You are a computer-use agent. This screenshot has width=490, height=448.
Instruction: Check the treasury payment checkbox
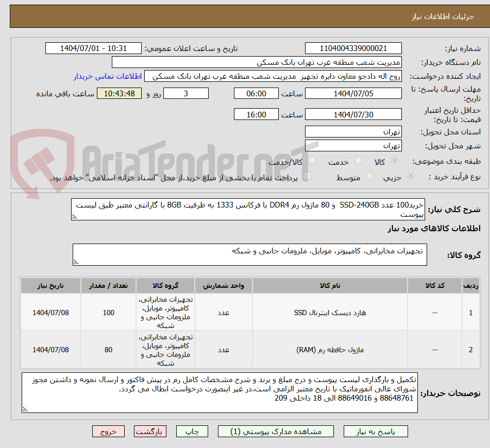point(307,176)
